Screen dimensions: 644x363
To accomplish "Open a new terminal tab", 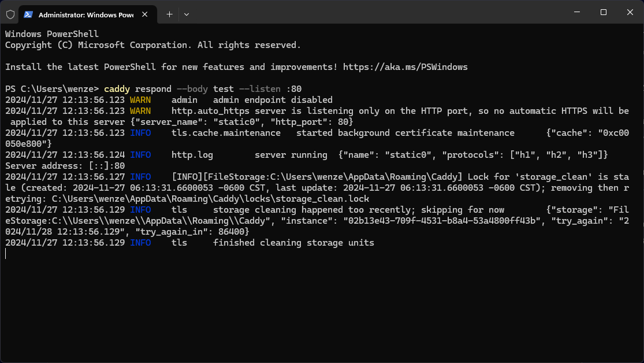I will (169, 14).
